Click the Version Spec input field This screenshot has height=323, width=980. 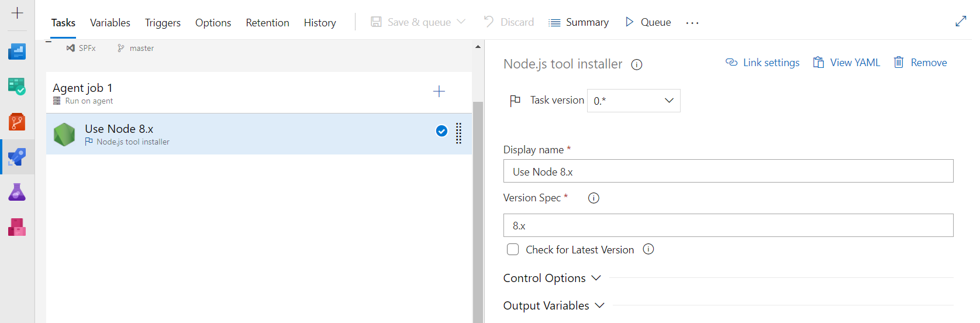pos(728,225)
